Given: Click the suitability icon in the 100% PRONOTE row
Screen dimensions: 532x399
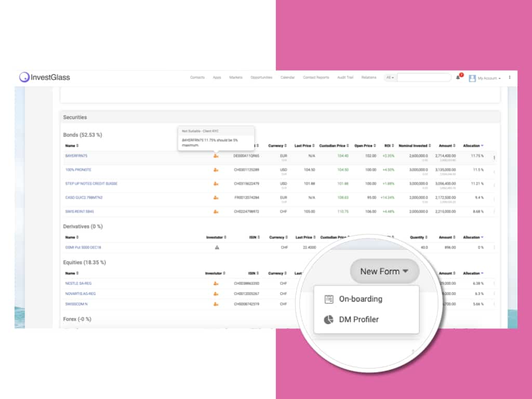Looking at the screenshot, I should tap(216, 170).
